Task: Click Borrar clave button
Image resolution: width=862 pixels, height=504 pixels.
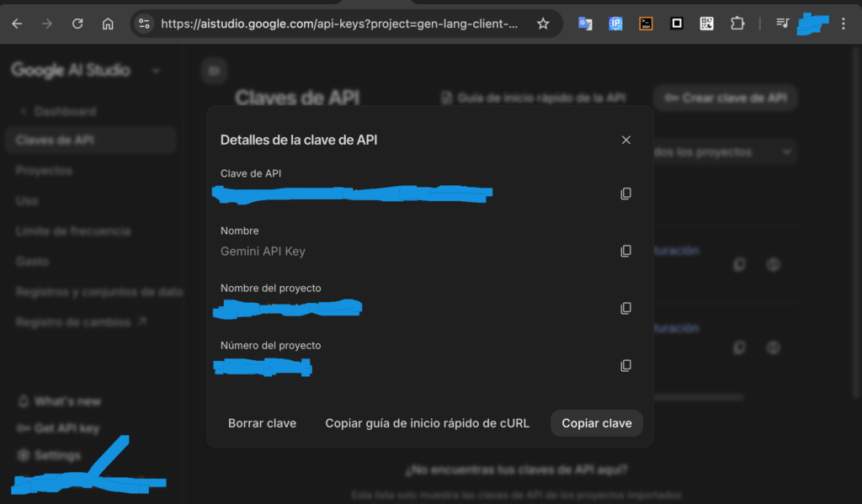Action: (262, 423)
